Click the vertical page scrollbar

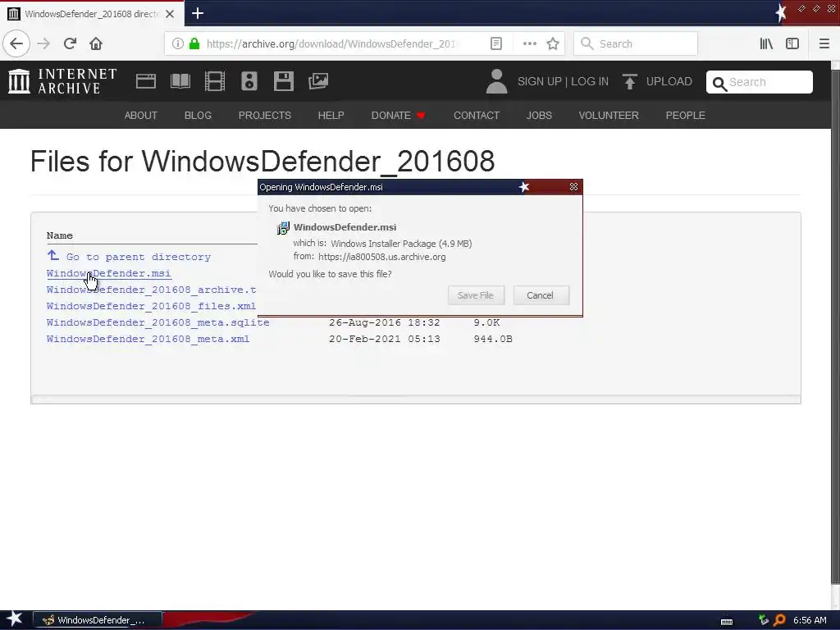(835, 326)
